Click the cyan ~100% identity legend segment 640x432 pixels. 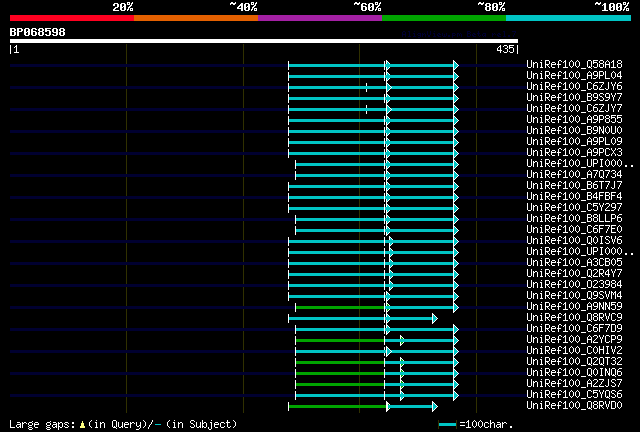[x=569, y=18]
